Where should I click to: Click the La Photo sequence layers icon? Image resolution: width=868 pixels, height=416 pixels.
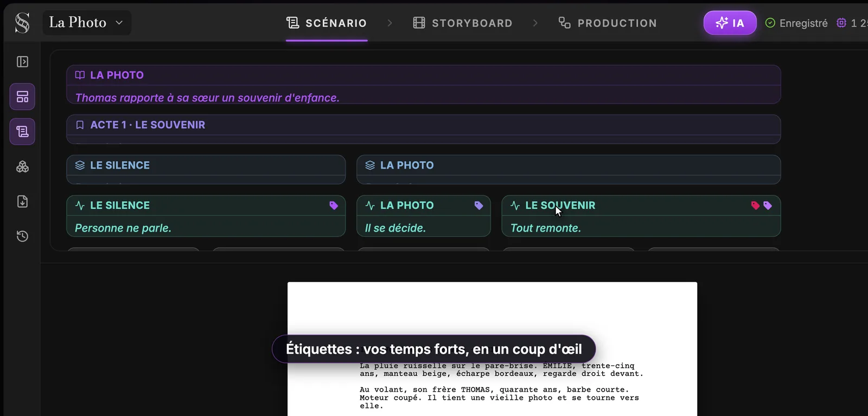[x=370, y=165]
